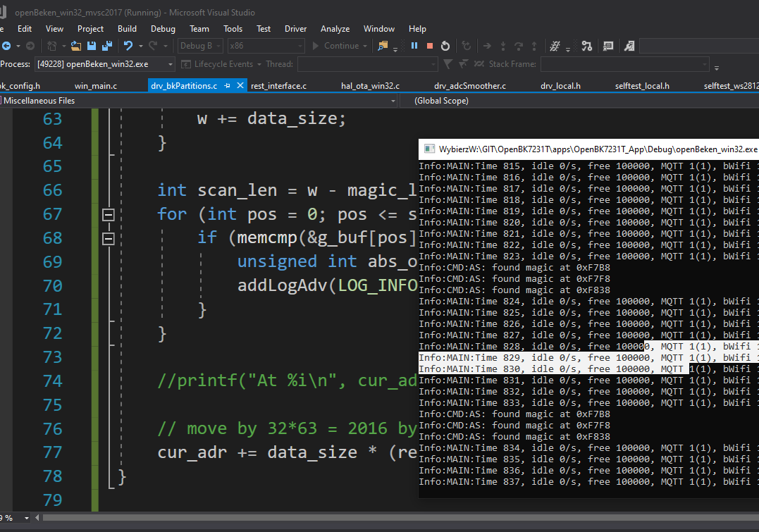
Task: Click the Restart debugging icon
Action: click(x=445, y=46)
